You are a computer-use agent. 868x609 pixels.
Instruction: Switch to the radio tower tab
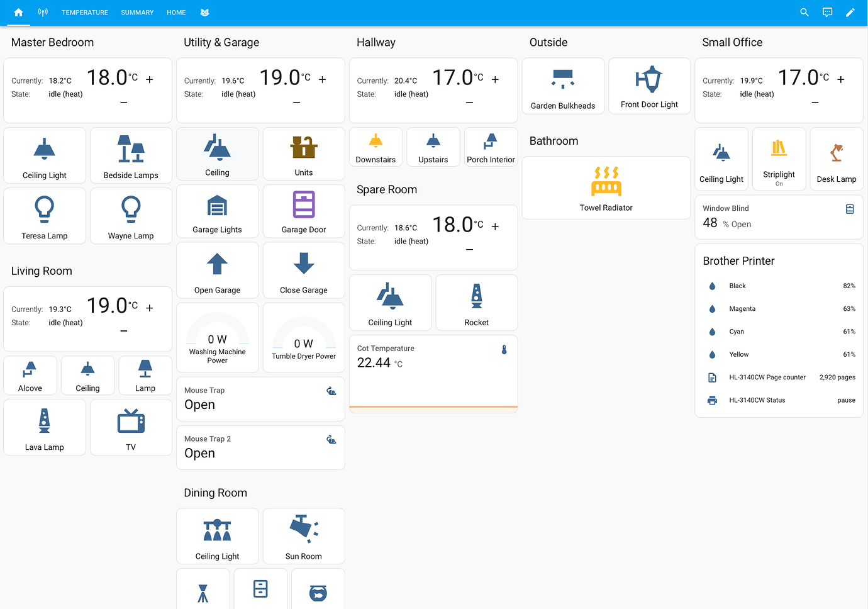(x=43, y=13)
